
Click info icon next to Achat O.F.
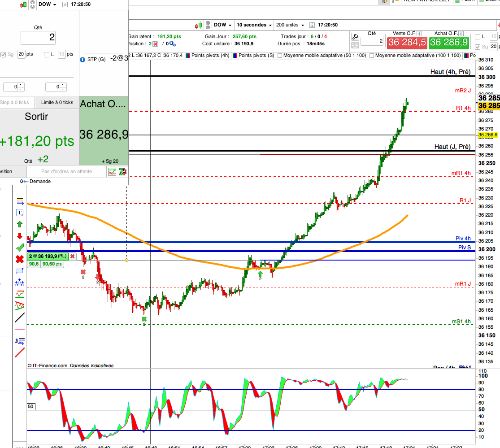click(x=461, y=34)
